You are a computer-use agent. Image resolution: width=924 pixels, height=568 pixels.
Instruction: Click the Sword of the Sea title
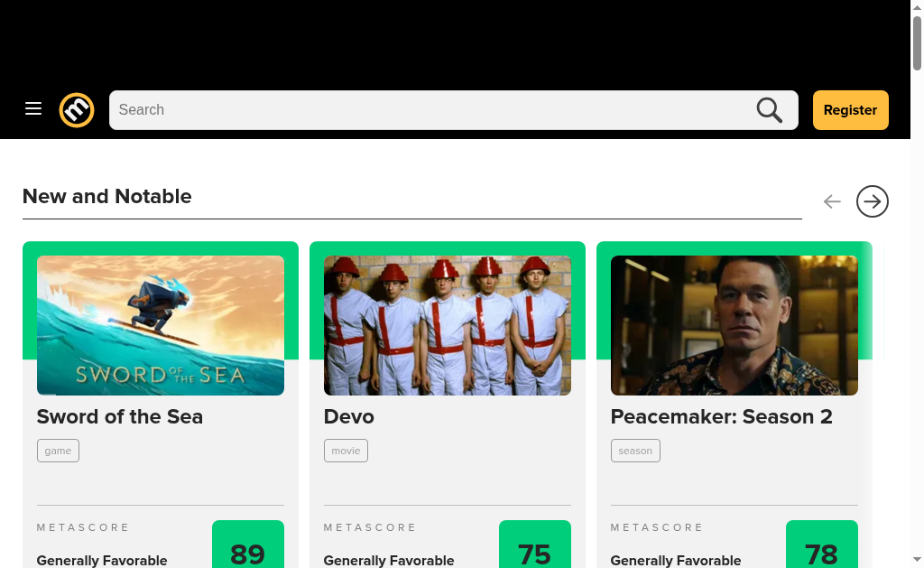(x=120, y=417)
